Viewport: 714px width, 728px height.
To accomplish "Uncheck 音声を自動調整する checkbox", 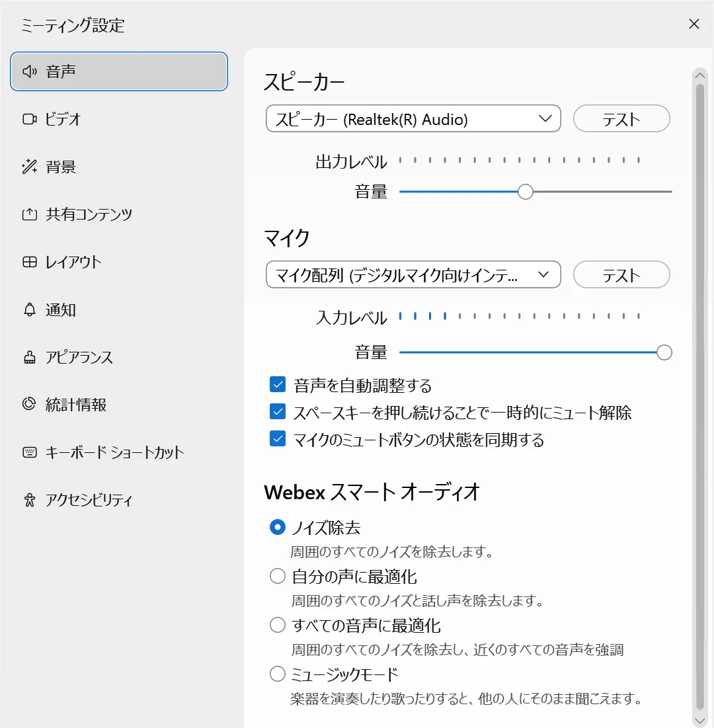I will [278, 385].
